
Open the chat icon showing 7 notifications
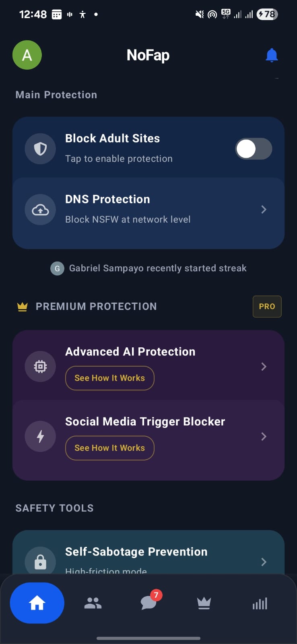148,603
